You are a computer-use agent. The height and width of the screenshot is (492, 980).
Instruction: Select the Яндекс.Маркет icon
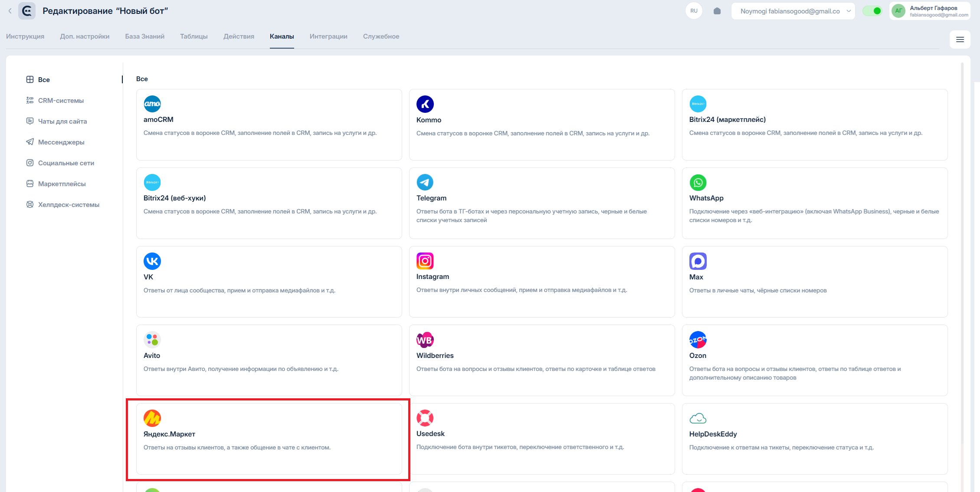152,418
